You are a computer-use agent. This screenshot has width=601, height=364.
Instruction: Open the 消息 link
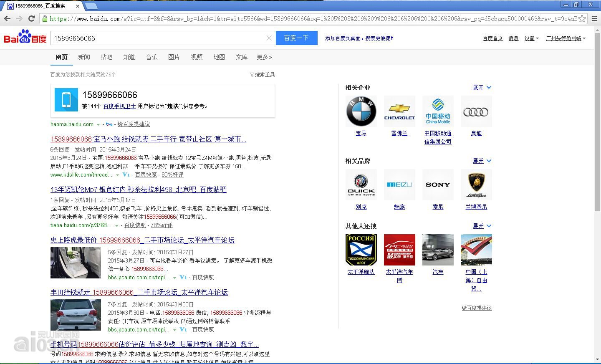point(513,38)
